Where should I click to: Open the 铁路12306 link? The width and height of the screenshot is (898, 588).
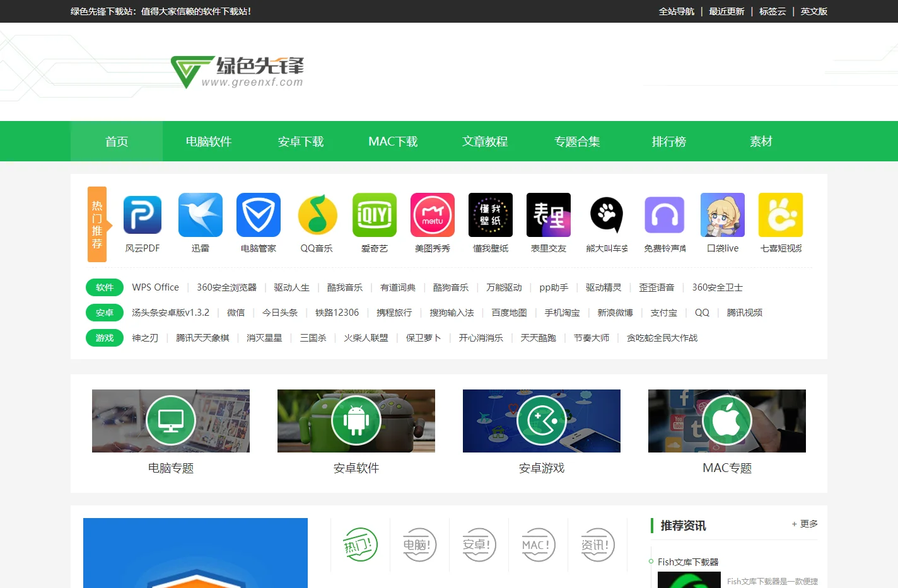point(337,313)
